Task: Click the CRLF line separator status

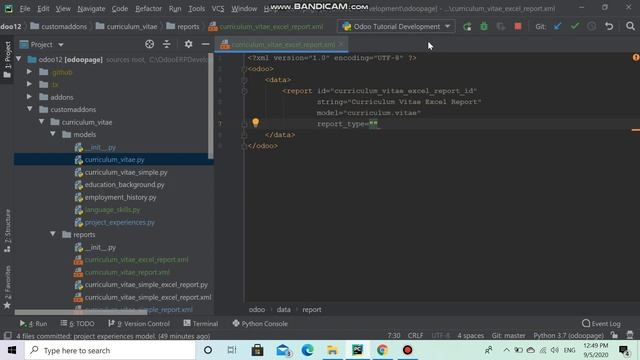Action: (x=415, y=336)
